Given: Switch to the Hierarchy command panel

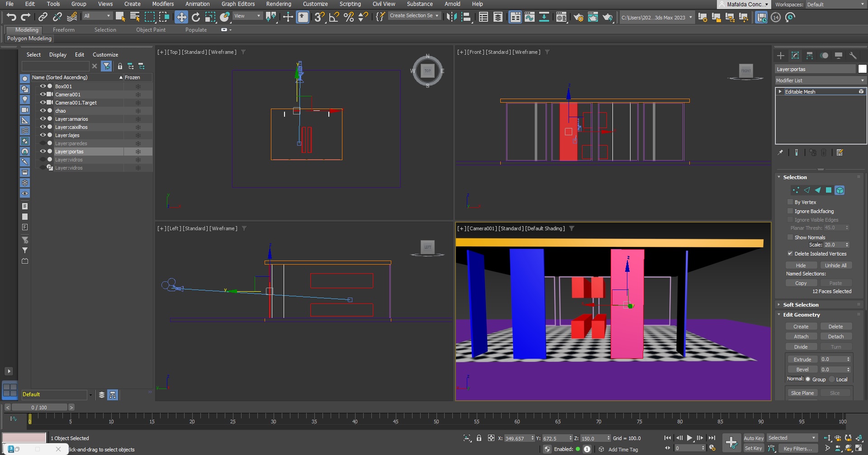Looking at the screenshot, I should tap(810, 56).
